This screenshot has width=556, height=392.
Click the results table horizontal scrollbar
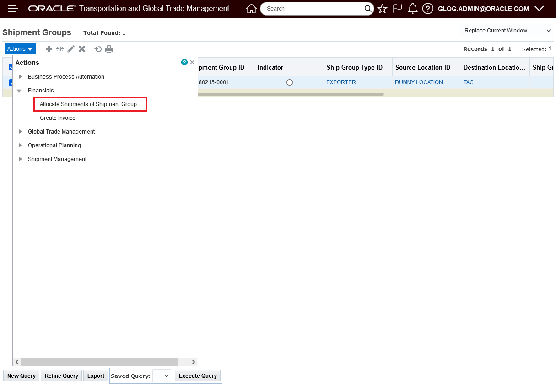[291, 94]
